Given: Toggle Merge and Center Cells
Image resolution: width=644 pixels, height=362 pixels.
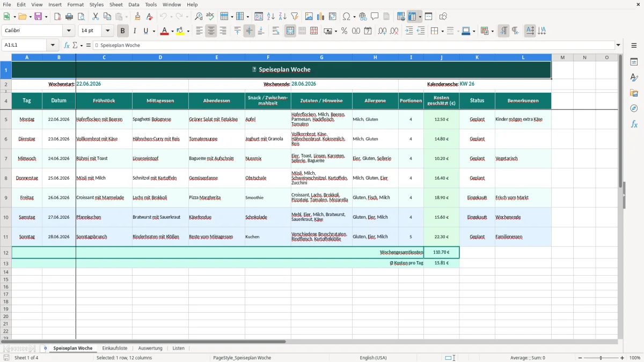Looking at the screenshot, I should tap(290, 31).
